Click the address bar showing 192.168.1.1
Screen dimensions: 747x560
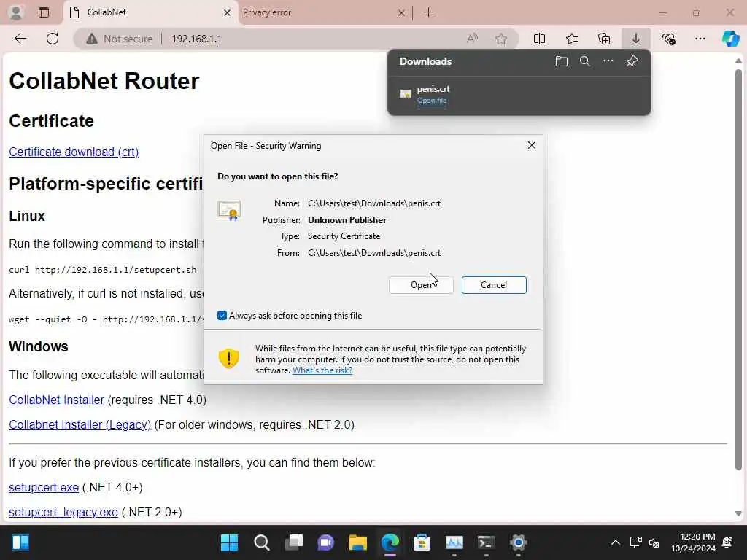(x=295, y=39)
